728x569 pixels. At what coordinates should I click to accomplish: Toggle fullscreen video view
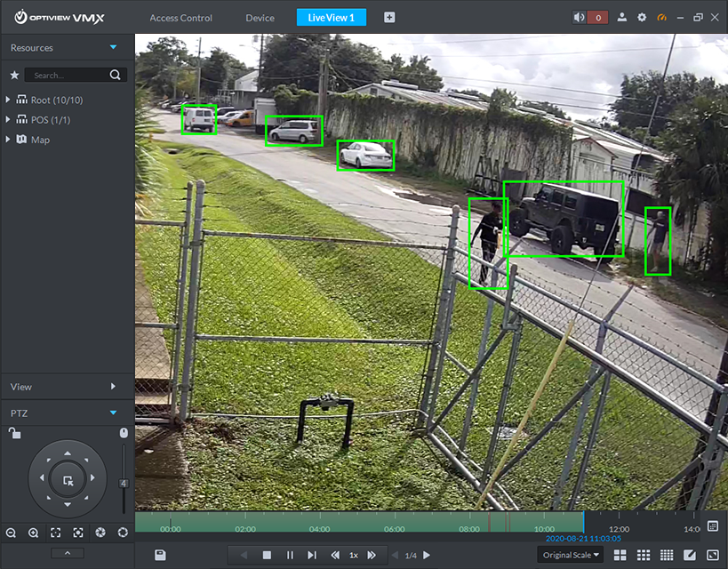point(712,555)
